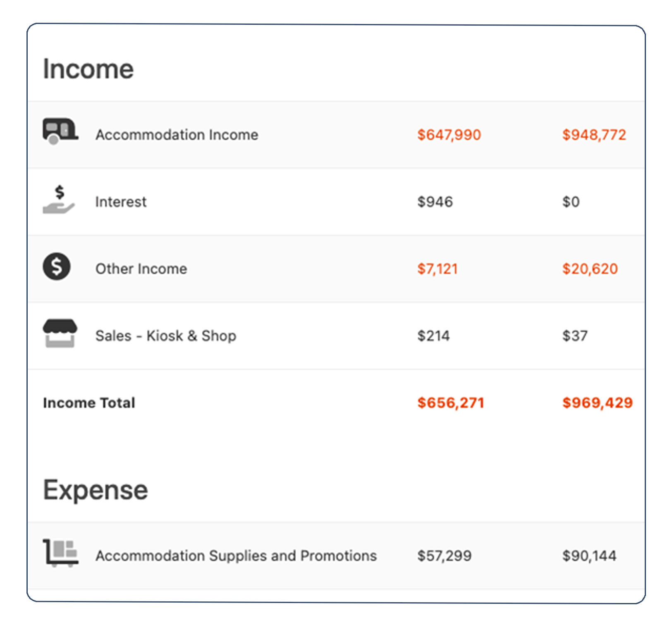This screenshot has width=672, height=627.
Task: Click the $948,772 Accommodation Income amount
Action: tap(594, 135)
